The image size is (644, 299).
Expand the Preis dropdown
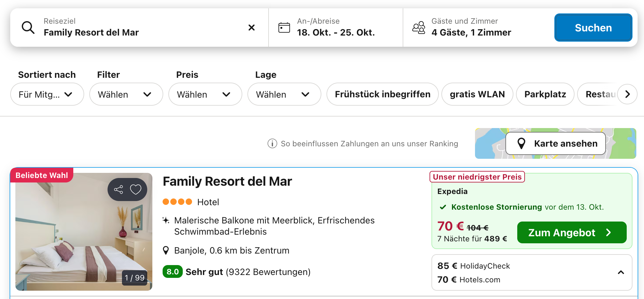point(205,94)
